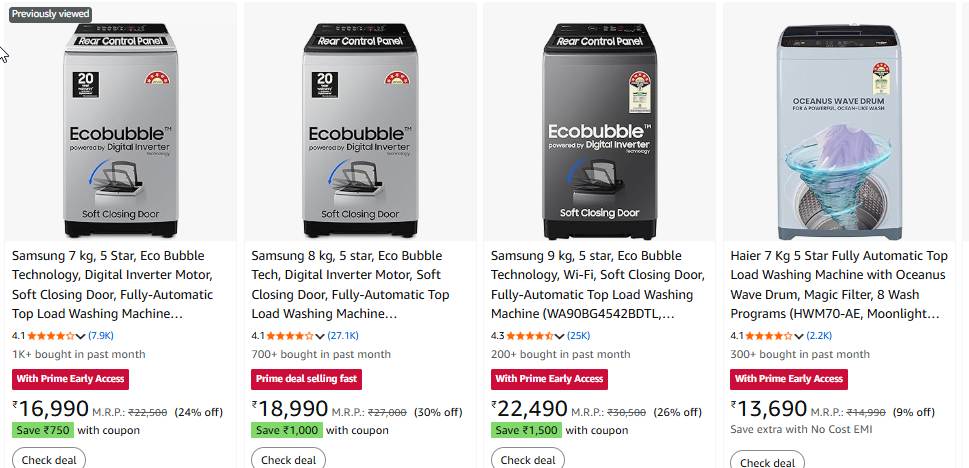
Task: Expand rating dropdown for Samsung 8 kg
Action: pos(321,336)
